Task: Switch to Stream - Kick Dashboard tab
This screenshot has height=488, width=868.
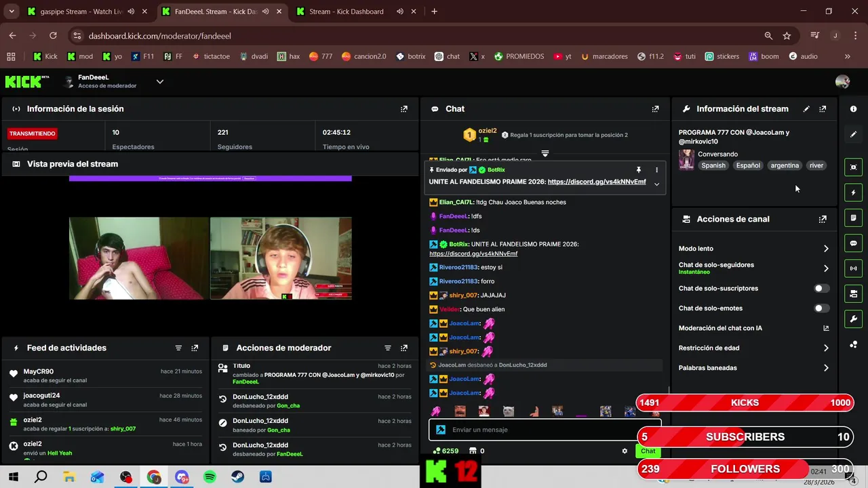Action: tap(346, 12)
